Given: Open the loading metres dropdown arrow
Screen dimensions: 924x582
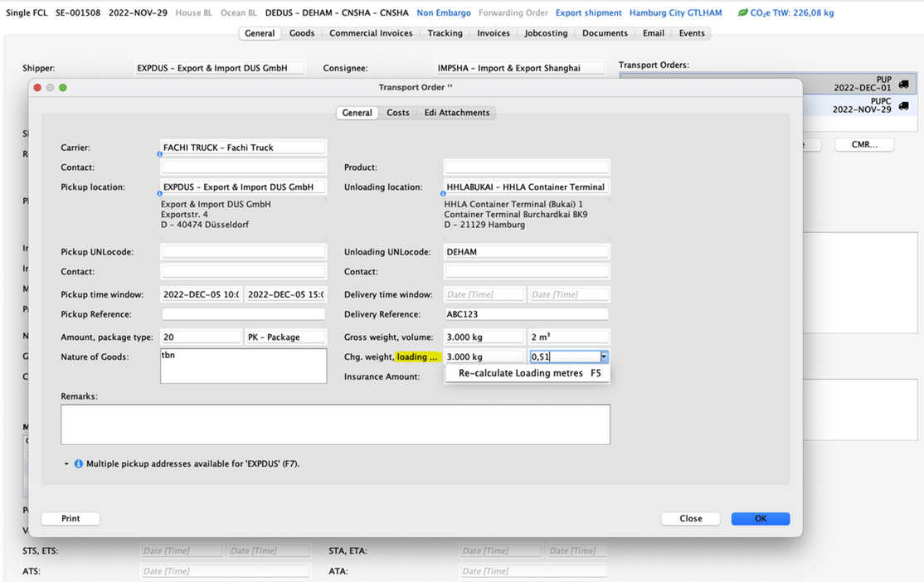Looking at the screenshot, I should [604, 356].
